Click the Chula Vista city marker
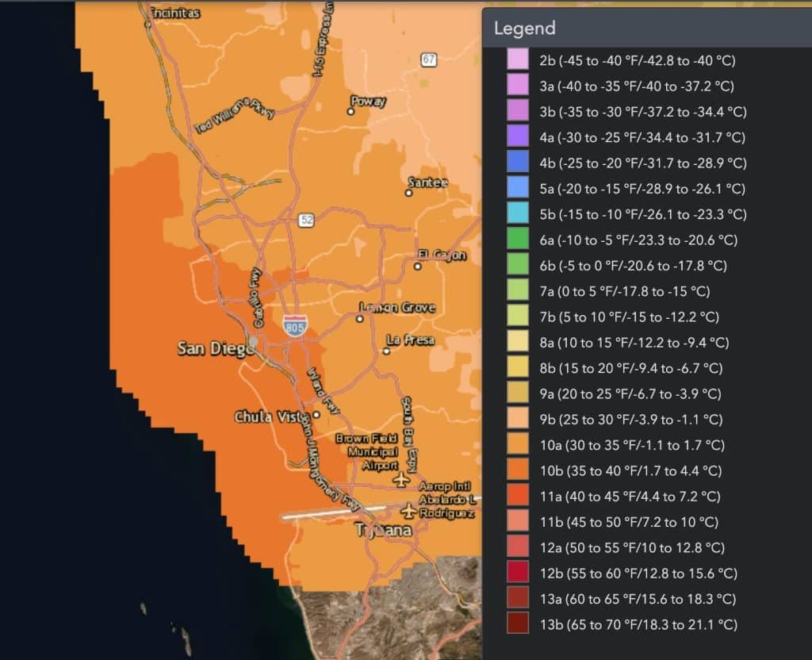Screen dimensions: 812x660 point(316,414)
